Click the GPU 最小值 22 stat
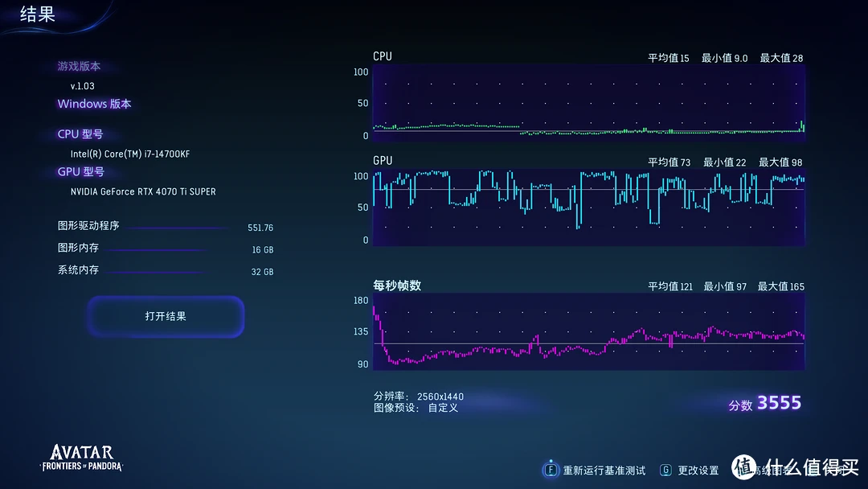This screenshot has width=868, height=489. coord(725,162)
